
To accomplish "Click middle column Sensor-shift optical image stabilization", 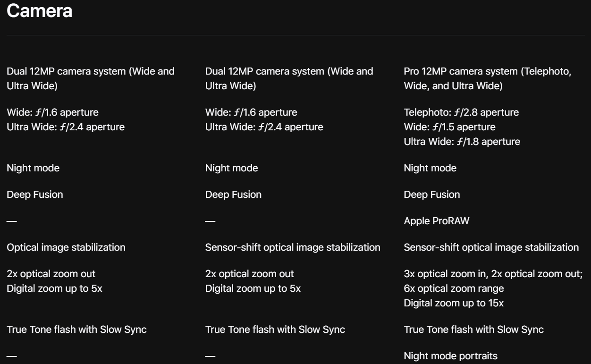I will tap(293, 247).
